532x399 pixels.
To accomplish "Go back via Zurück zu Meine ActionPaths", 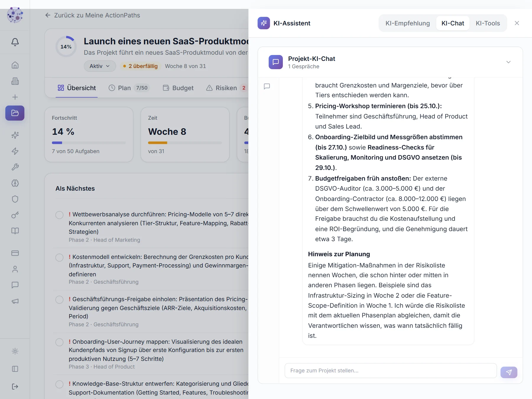I will point(93,15).
